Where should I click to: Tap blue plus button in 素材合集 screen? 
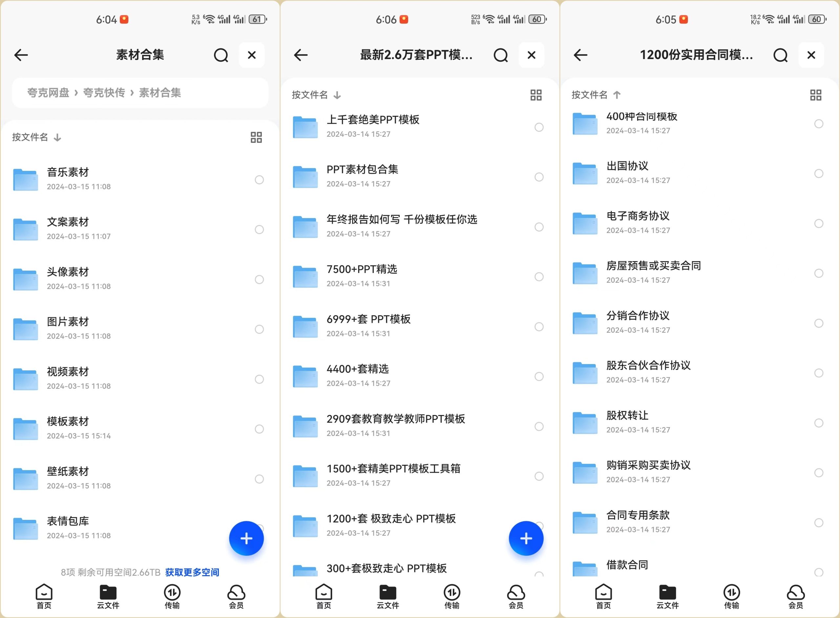(246, 538)
